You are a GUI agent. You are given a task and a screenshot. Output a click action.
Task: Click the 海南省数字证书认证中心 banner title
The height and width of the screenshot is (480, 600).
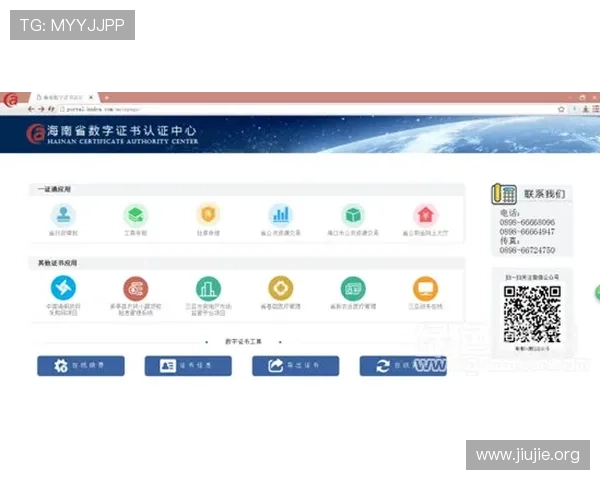pyautogui.click(x=122, y=131)
